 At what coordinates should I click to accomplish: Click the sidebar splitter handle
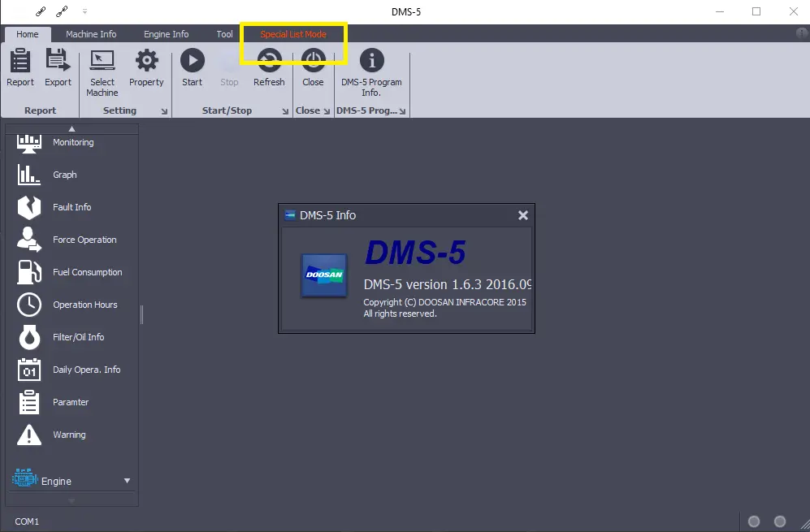141,314
